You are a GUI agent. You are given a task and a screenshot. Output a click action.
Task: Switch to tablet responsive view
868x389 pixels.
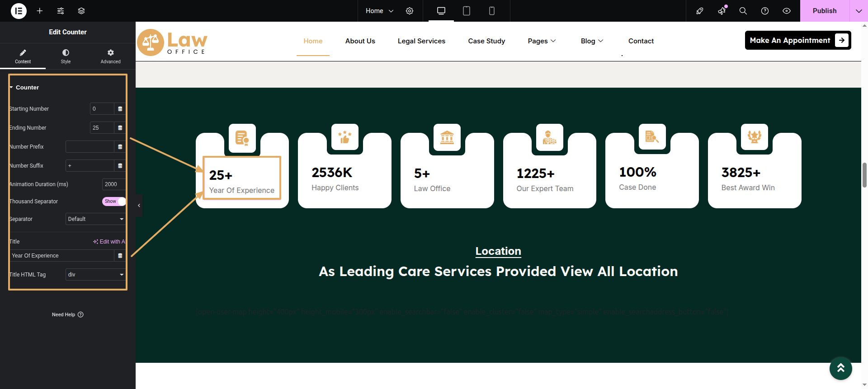coord(467,11)
